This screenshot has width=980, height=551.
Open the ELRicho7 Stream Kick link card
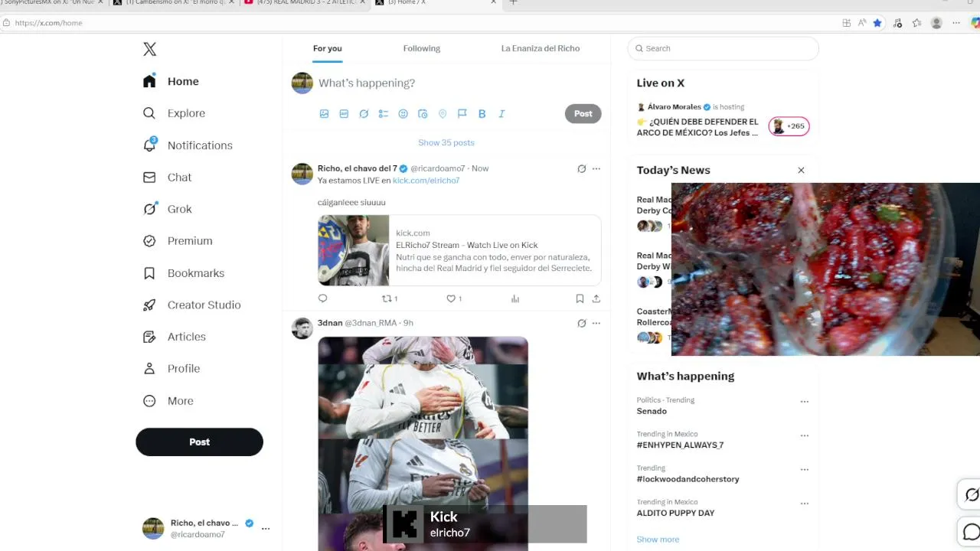tap(459, 250)
